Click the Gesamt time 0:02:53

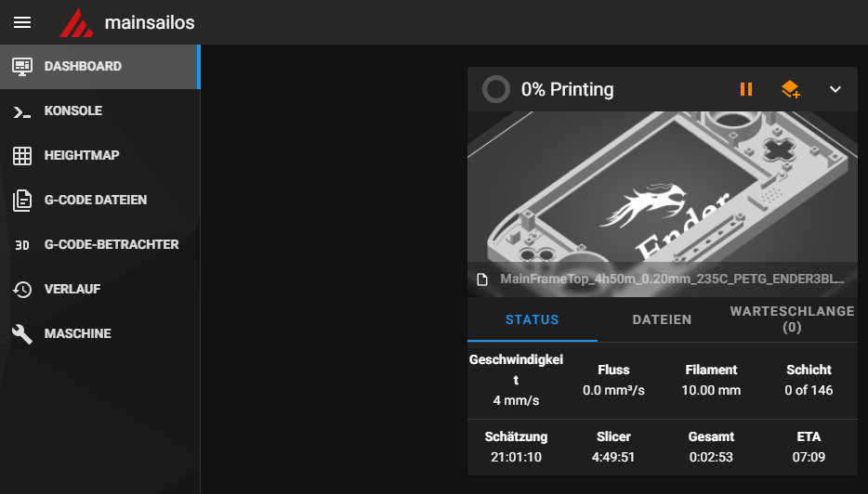711,458
